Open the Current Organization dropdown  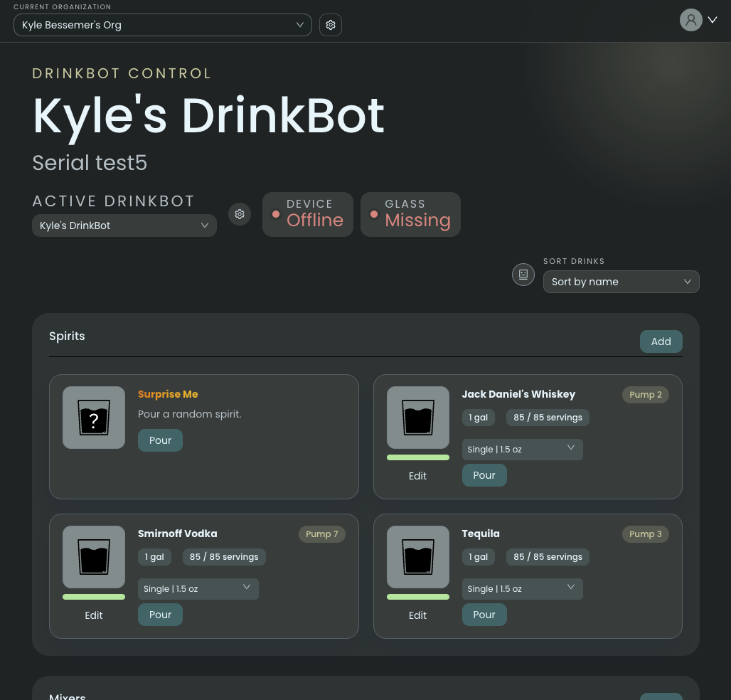[163, 24]
